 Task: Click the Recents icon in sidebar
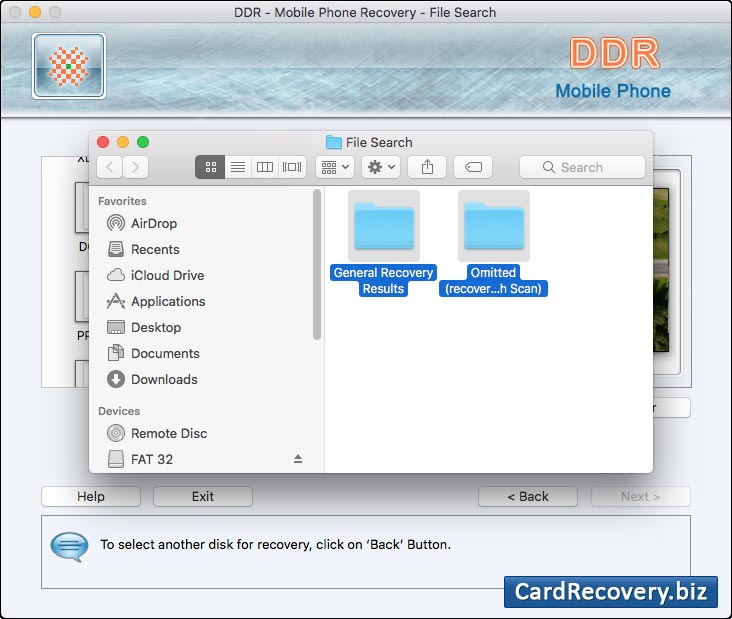pyautogui.click(x=116, y=249)
